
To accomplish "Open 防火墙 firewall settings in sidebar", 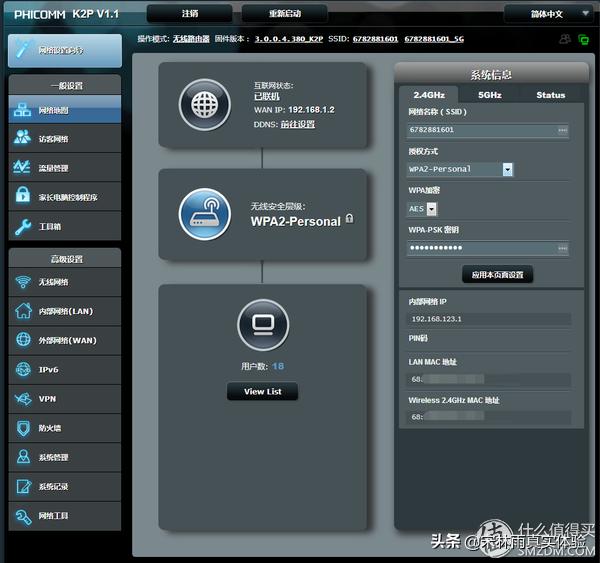I will pos(64,428).
